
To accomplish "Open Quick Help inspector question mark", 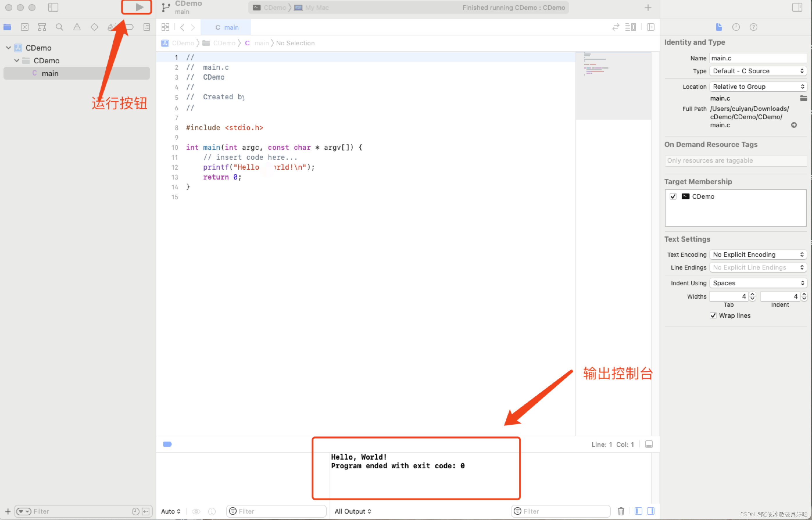I will pos(754,27).
